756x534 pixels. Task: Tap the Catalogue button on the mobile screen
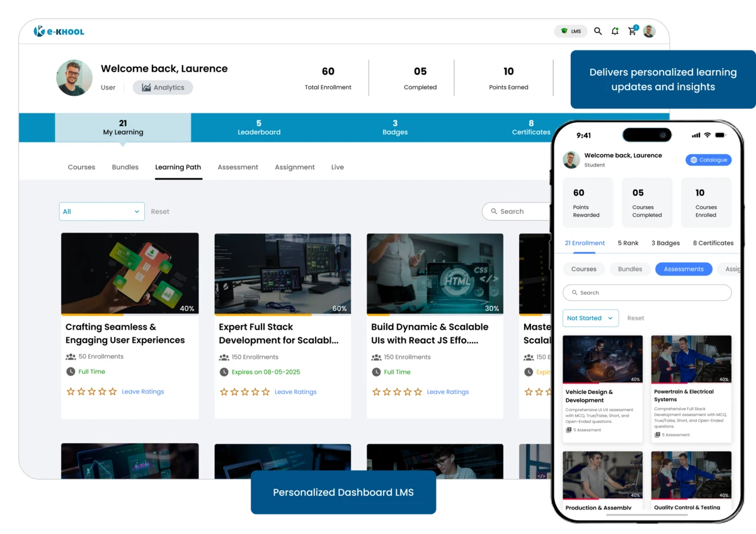point(708,160)
